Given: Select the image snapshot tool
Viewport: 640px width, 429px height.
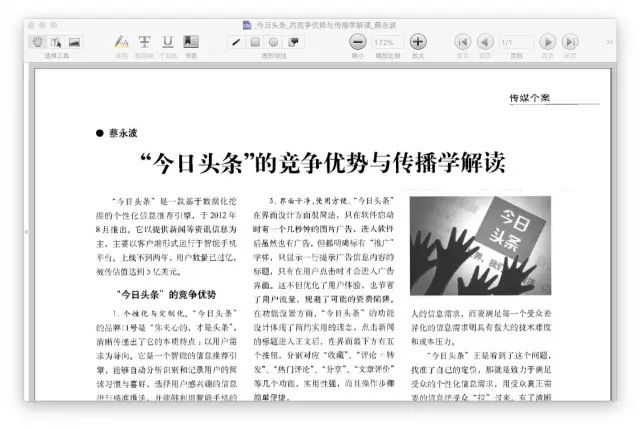Looking at the screenshot, I should (74, 42).
